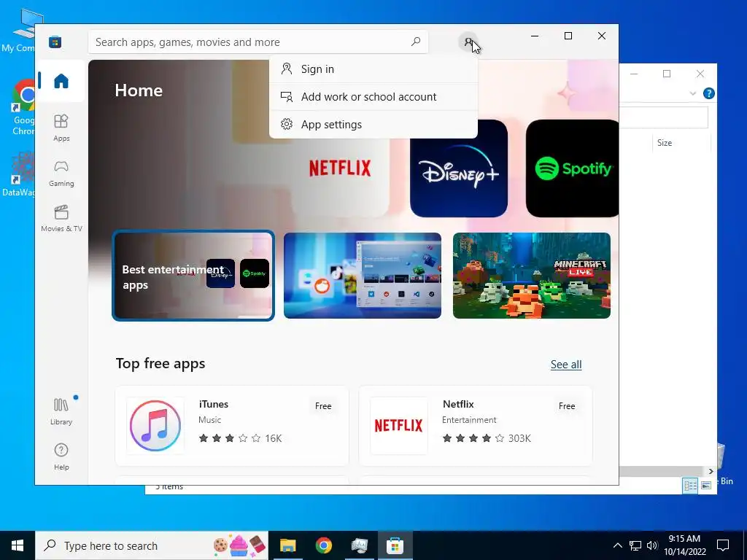Viewport: 747px width, 560px height.
Task: Open the Gaming section in sidebar
Action: pos(61,174)
